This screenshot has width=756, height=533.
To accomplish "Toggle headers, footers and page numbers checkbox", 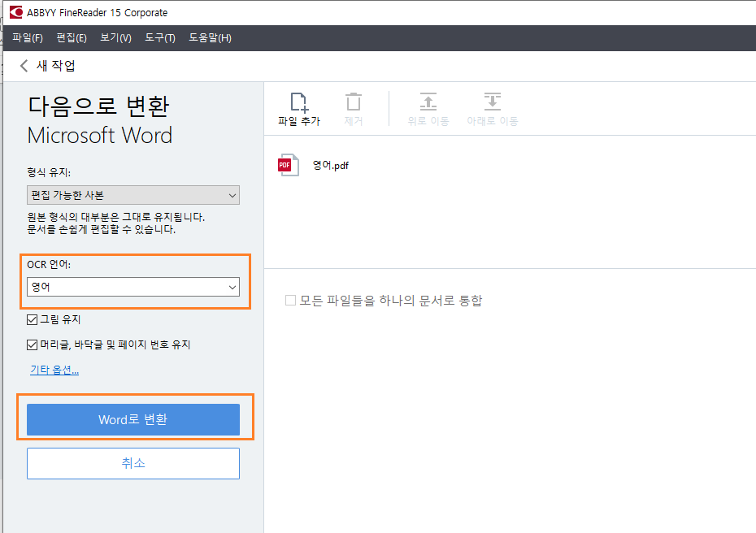I will [33, 344].
